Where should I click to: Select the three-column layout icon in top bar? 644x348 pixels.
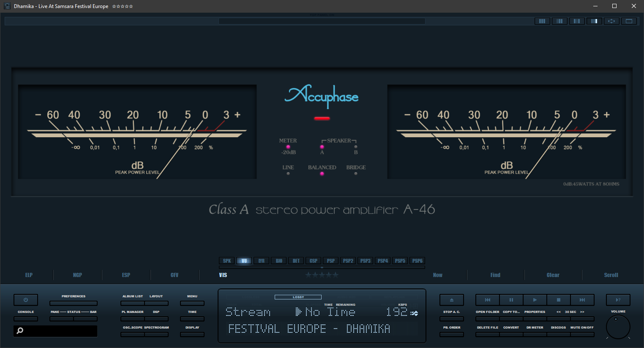pos(542,21)
